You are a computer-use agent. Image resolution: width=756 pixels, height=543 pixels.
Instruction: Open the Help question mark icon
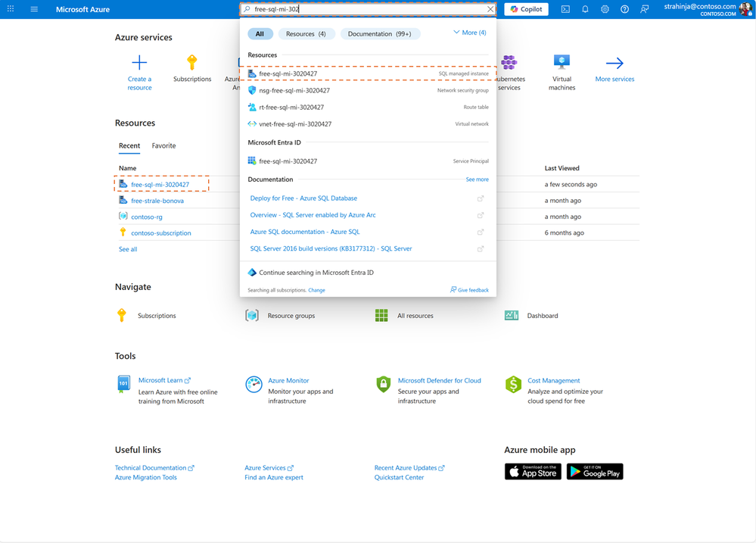point(624,9)
